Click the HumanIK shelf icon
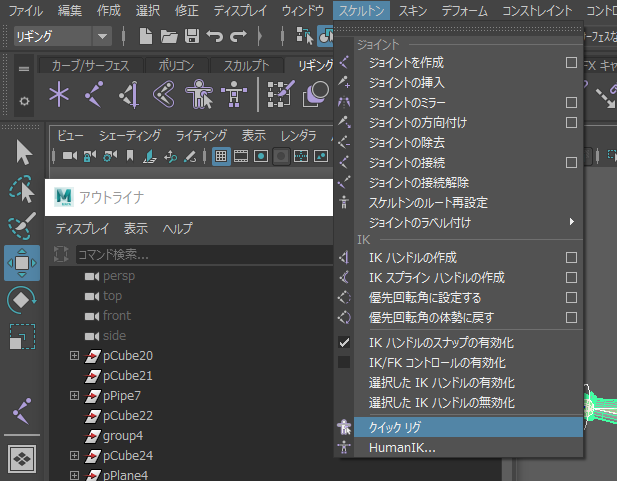 point(234,94)
